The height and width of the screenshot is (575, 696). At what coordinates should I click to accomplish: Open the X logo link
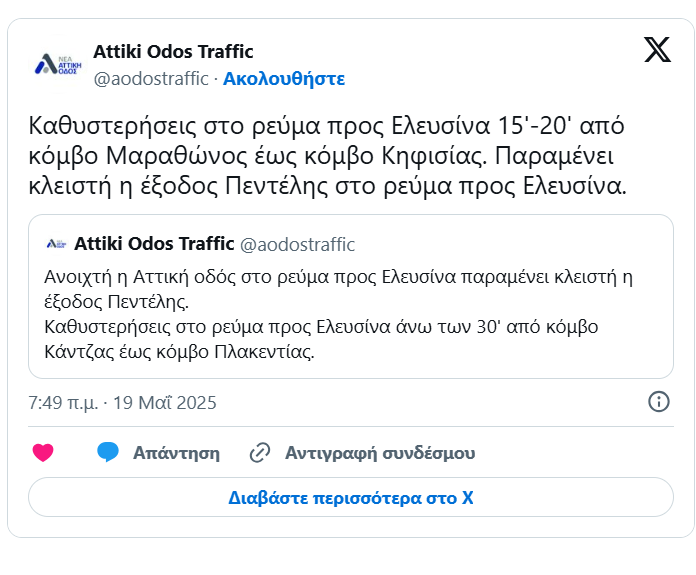(x=657, y=49)
